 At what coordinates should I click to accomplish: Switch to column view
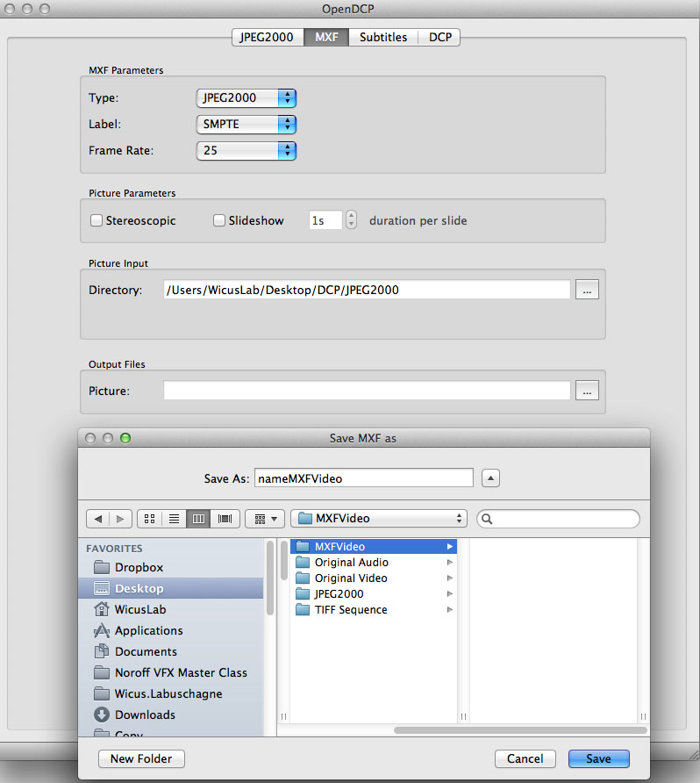[x=198, y=519]
